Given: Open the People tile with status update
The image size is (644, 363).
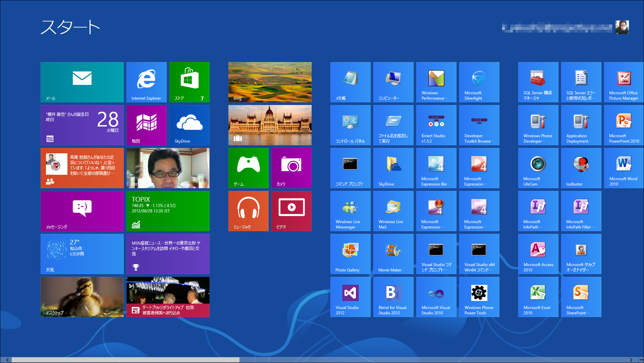Looking at the screenshot, I should 82,168.
